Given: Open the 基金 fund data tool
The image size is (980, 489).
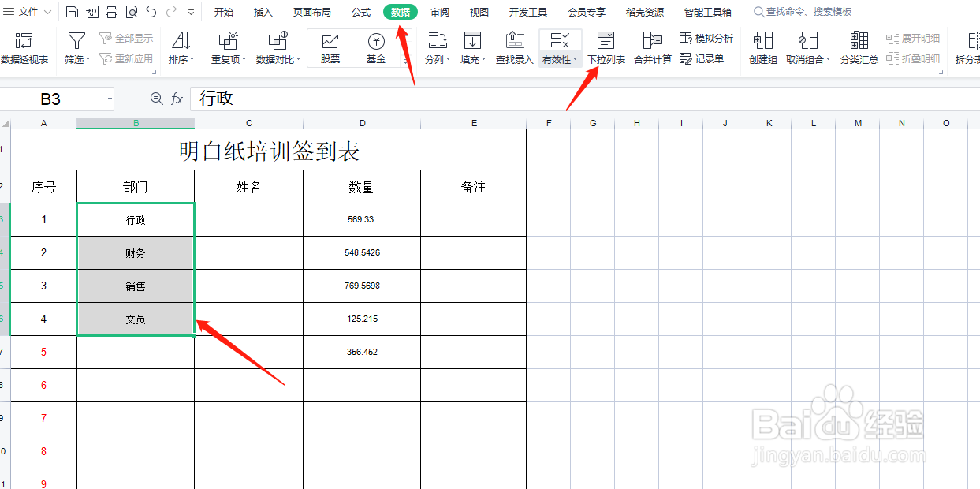Looking at the screenshot, I should tap(376, 47).
